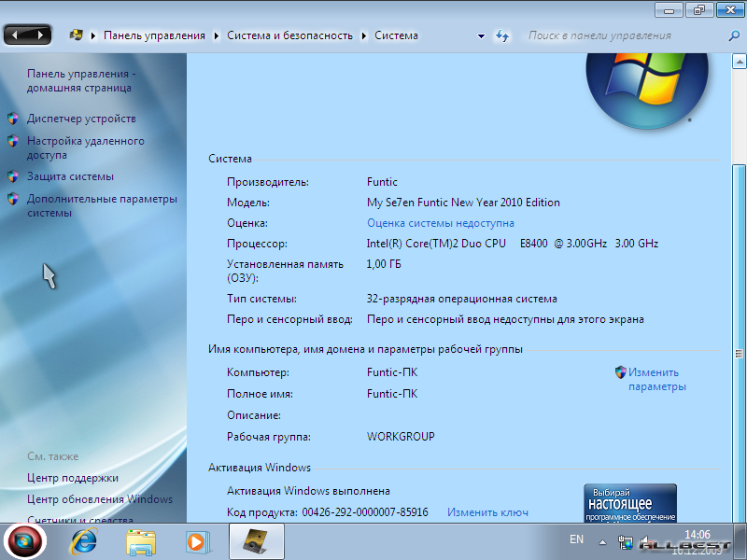Open Центр поддержки link
Viewport: 747px width, 560px height.
(x=73, y=478)
